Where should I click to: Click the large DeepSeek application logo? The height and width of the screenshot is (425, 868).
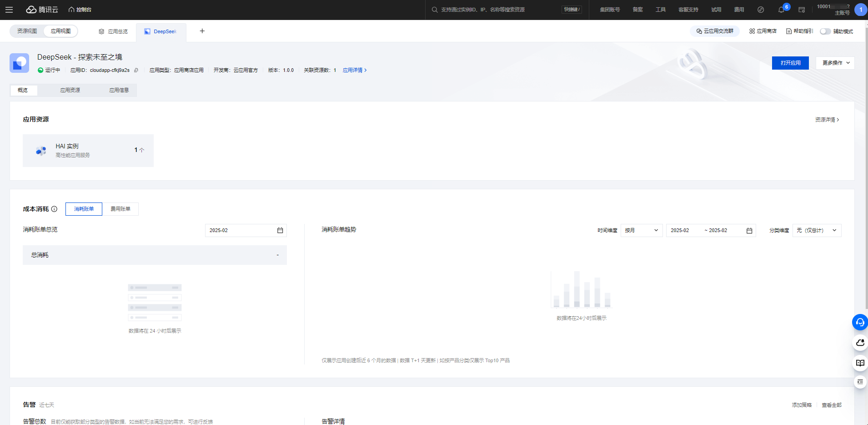(x=19, y=63)
